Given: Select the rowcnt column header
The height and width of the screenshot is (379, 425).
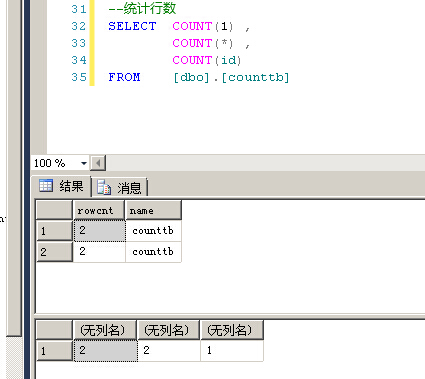Looking at the screenshot, I should point(99,210).
